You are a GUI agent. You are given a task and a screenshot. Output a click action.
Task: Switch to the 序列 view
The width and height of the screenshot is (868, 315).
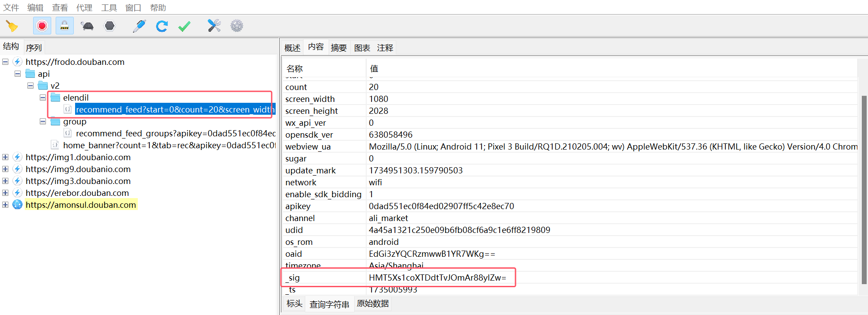(x=34, y=48)
